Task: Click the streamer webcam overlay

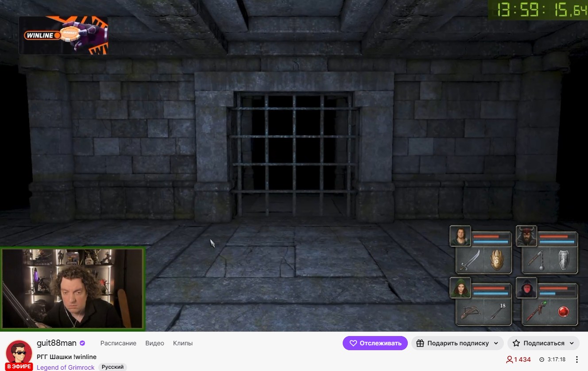Action: point(73,289)
